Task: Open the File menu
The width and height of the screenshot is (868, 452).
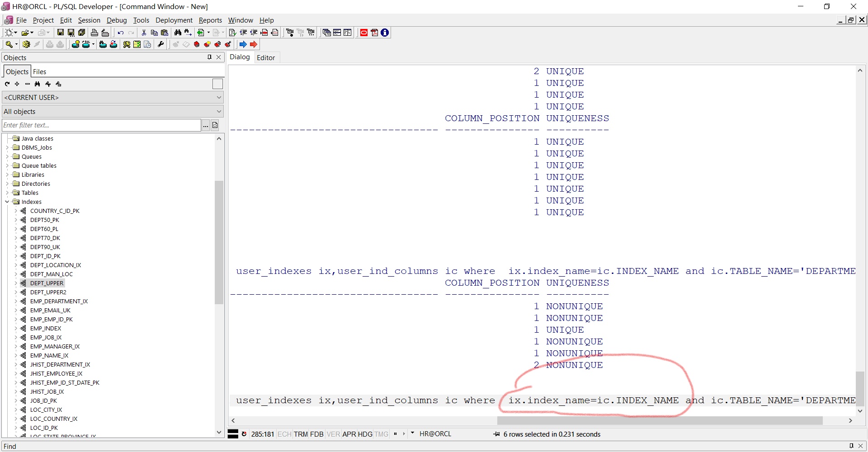Action: pos(21,20)
